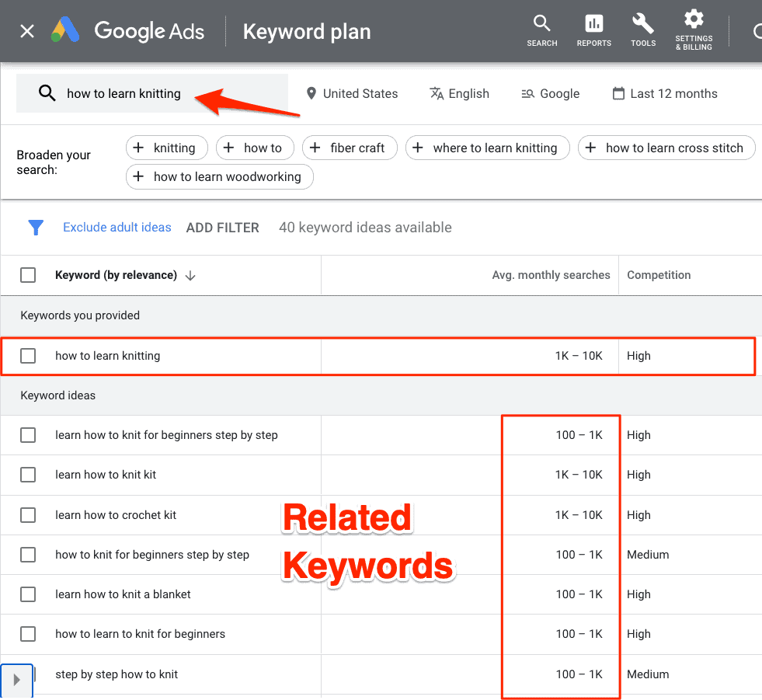Check the 'learn how to knit a blanket' row
This screenshot has width=762, height=700.
point(28,594)
